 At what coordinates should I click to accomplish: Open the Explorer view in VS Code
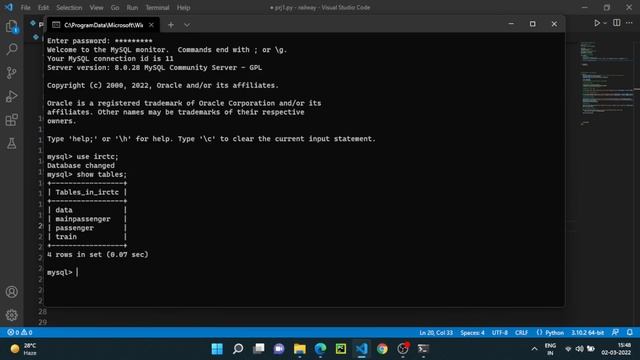12,27
